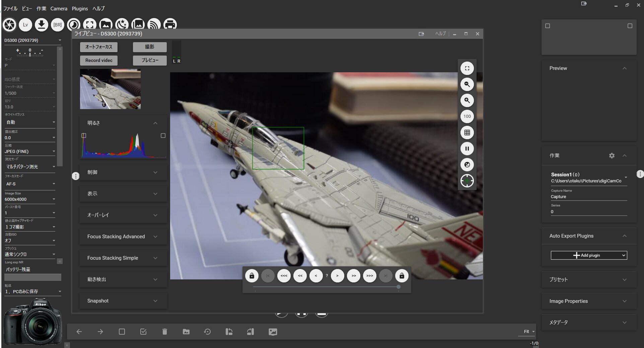Zoom out live view with minus magnifier
This screenshot has width=644, height=348.
click(x=467, y=84)
